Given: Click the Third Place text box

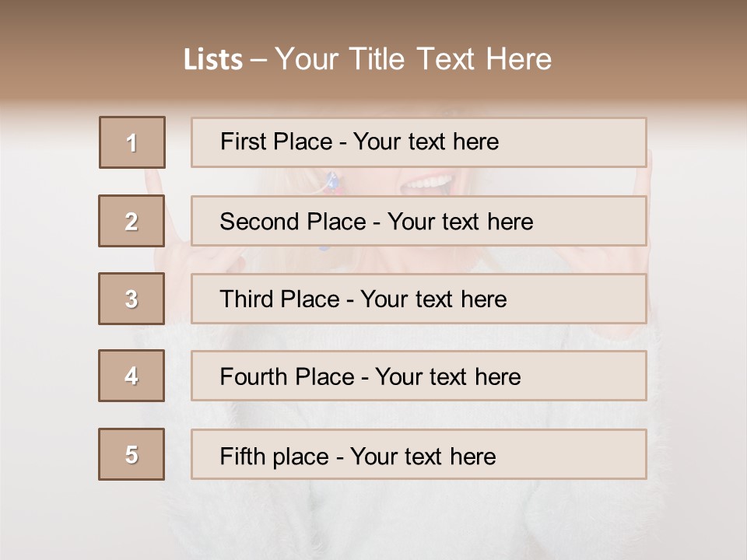Looking at the screenshot, I should pos(419,299).
